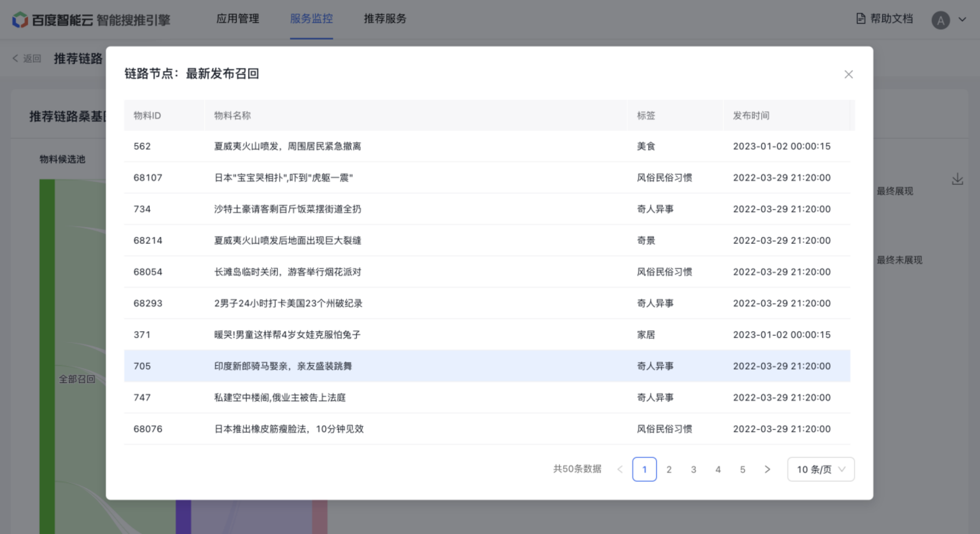This screenshot has width=980, height=534.
Task: Click ID 747 in the table
Action: coord(142,397)
